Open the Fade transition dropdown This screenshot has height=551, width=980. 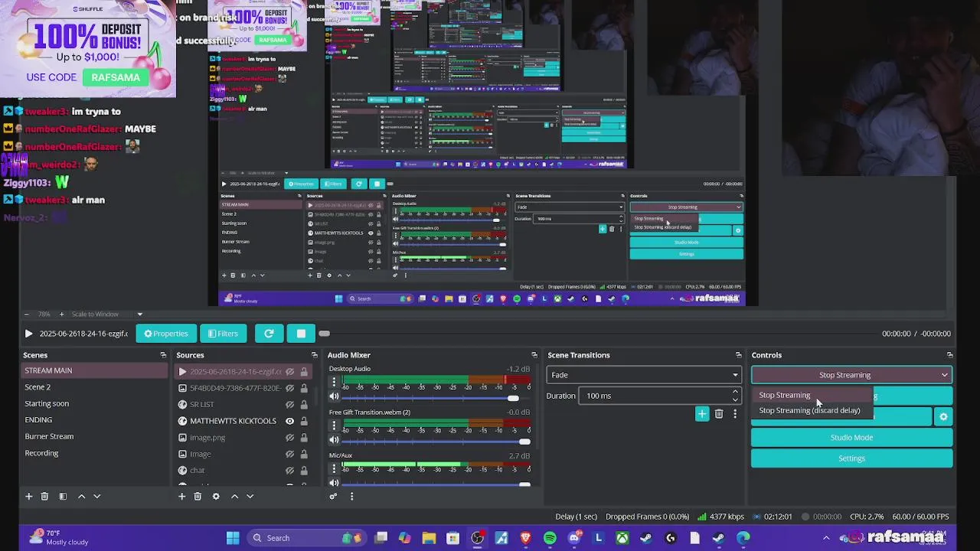644,375
